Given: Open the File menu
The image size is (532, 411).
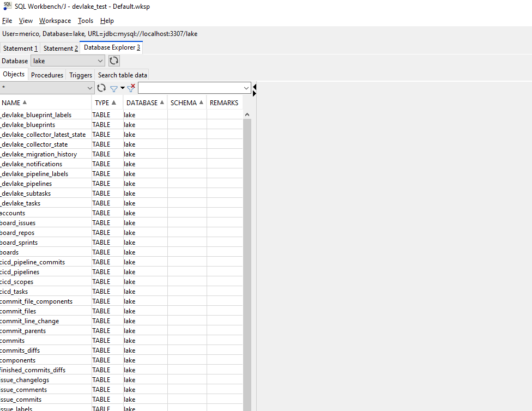Looking at the screenshot, I should tap(7, 21).
